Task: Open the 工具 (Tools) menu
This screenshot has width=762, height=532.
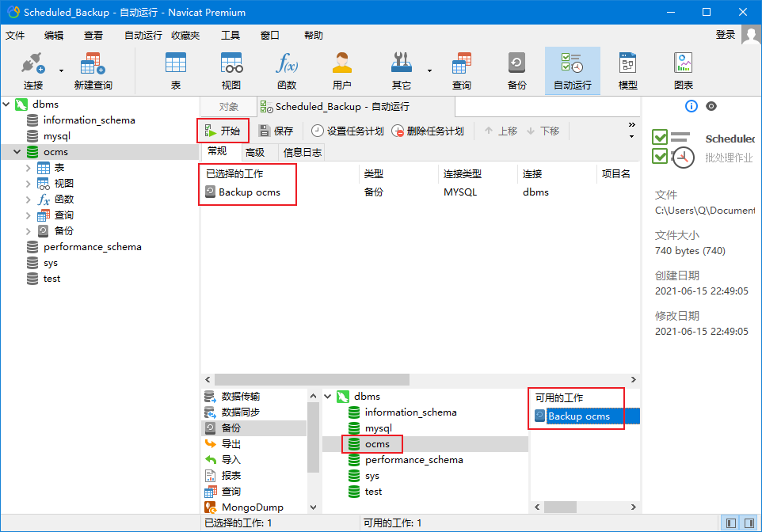Action: (x=230, y=36)
